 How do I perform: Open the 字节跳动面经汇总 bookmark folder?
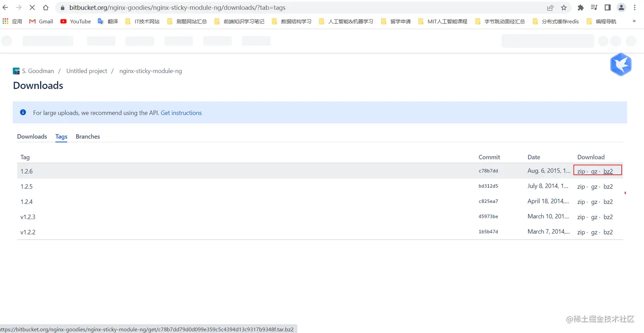click(x=500, y=21)
